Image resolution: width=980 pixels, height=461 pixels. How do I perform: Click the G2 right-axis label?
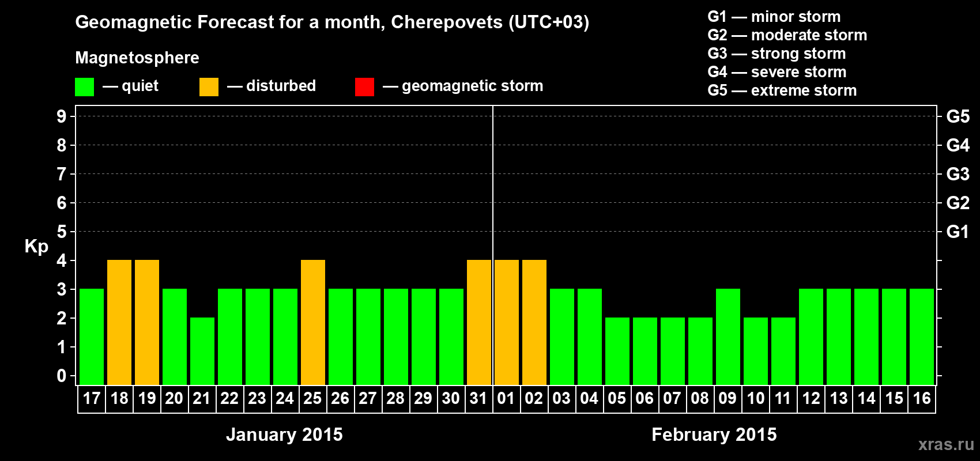coord(958,203)
